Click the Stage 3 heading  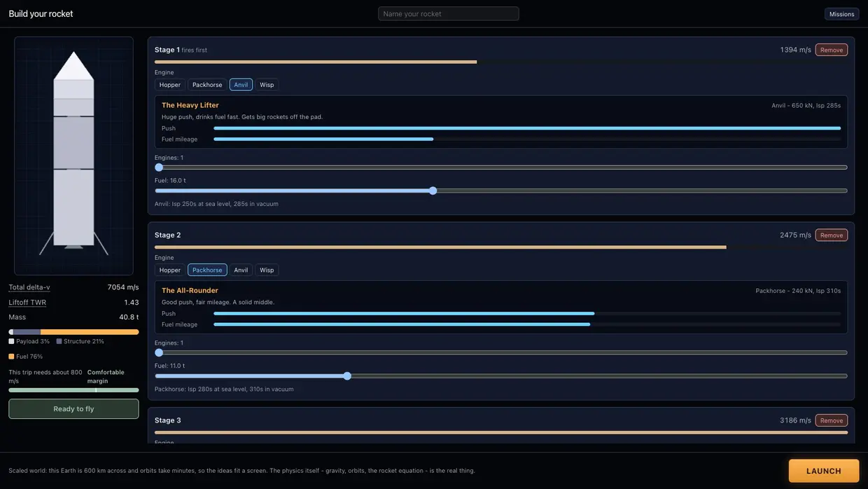168,420
